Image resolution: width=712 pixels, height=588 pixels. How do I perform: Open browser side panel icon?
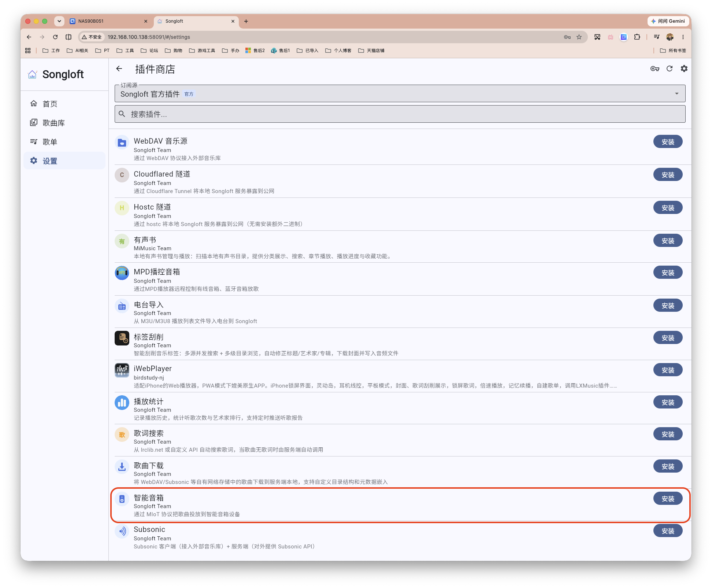(x=68, y=37)
